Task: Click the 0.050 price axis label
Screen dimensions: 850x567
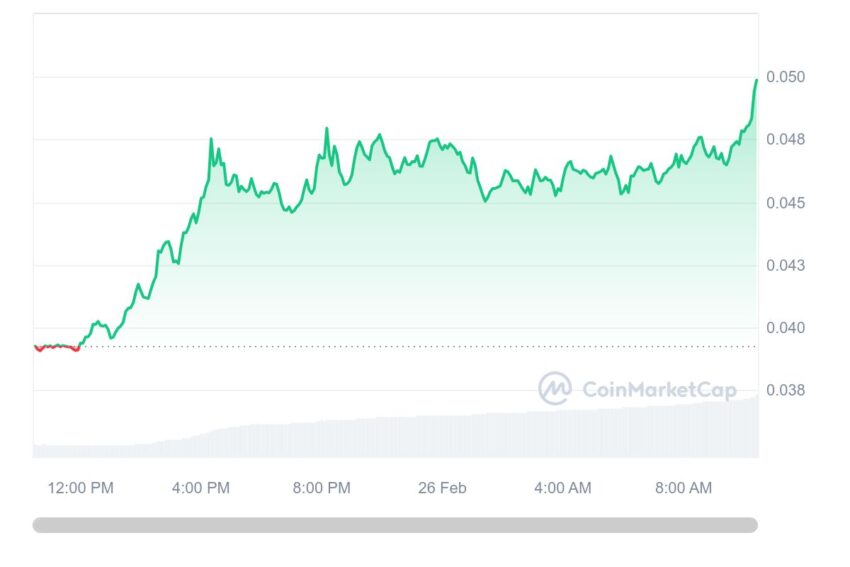Action: [x=785, y=77]
